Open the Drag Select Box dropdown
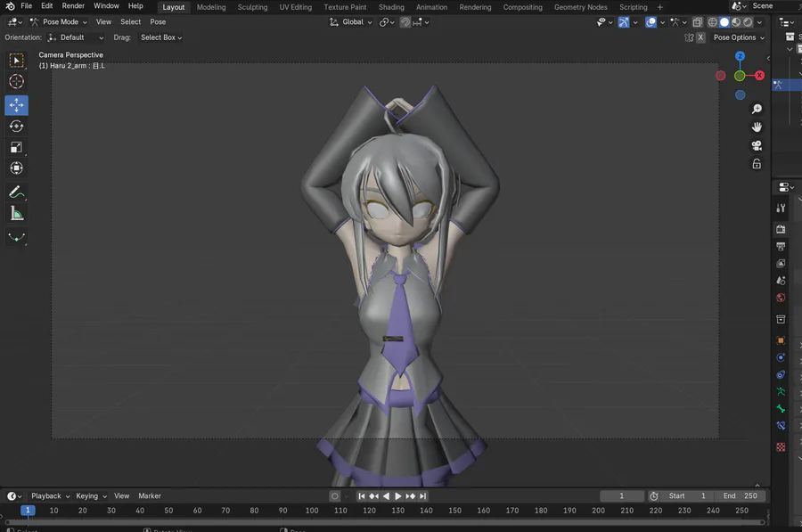Screen dimensions: 802x532 pyautogui.click(x=161, y=37)
